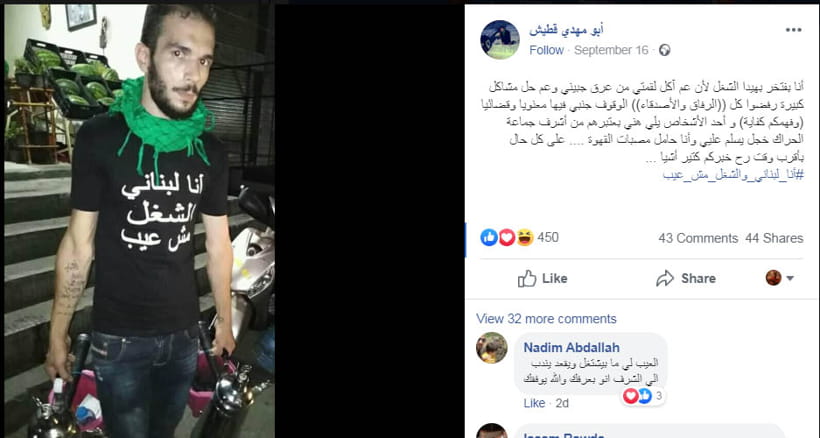This screenshot has height=438, width=820.
Task: Click the red heart reaction icon
Action: [x=507, y=237]
